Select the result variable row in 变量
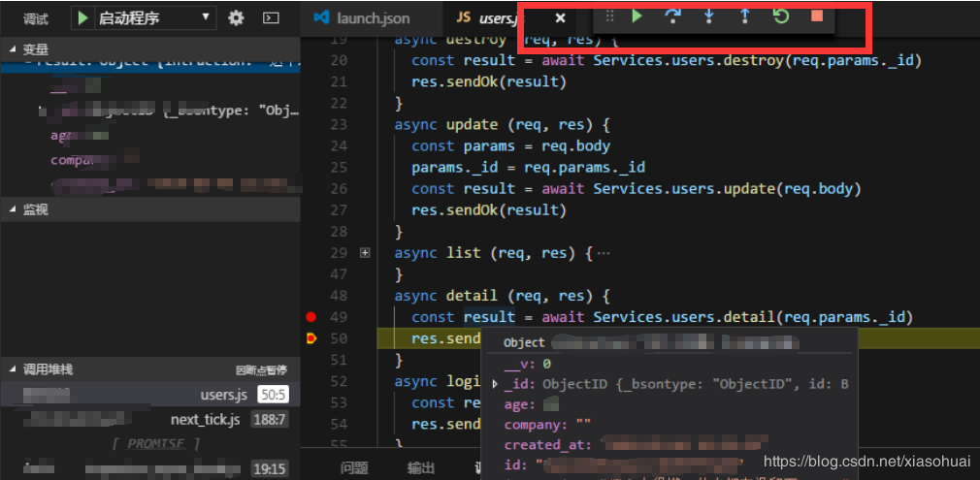The height and width of the screenshot is (480, 980). [150, 64]
